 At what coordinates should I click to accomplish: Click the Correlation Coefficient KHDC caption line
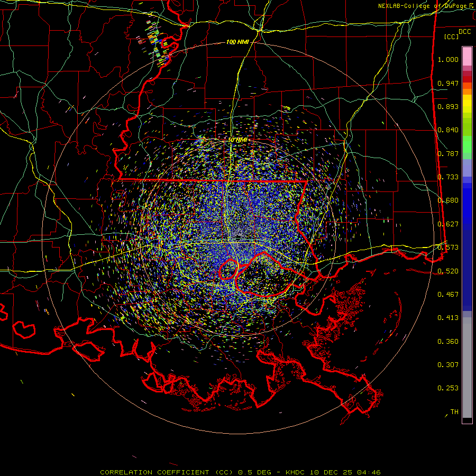pyautogui.click(x=240, y=472)
